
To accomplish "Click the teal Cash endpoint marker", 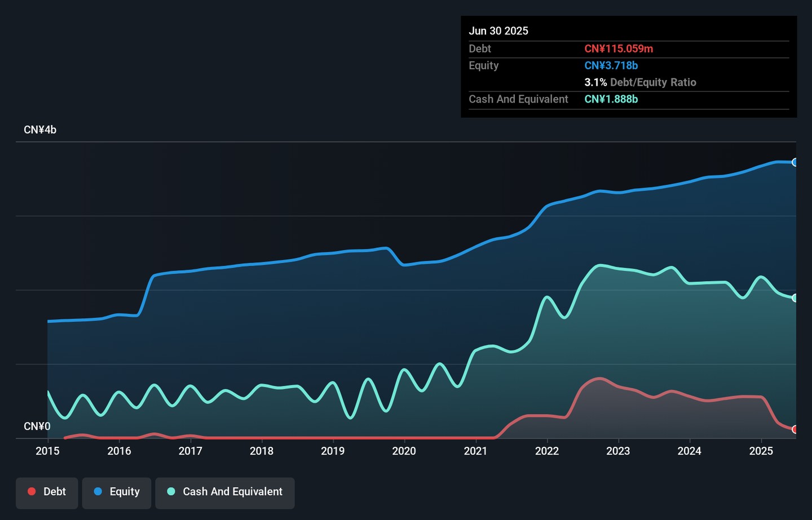I will pyautogui.click(x=795, y=298).
